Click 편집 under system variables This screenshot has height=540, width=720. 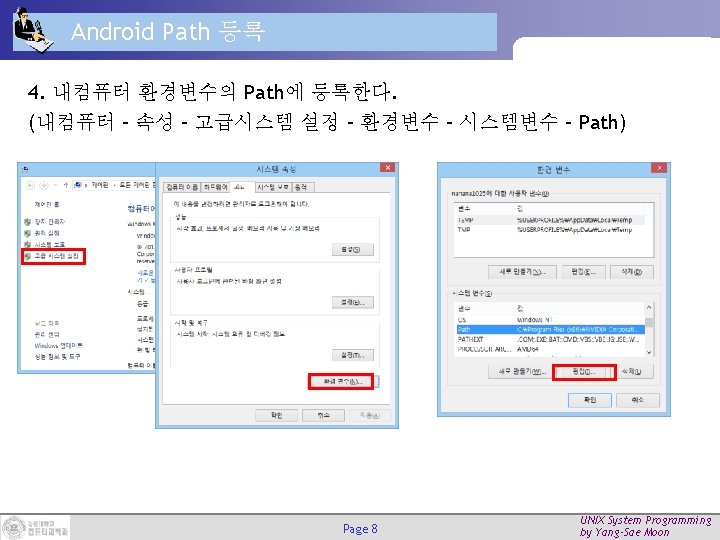click(584, 372)
